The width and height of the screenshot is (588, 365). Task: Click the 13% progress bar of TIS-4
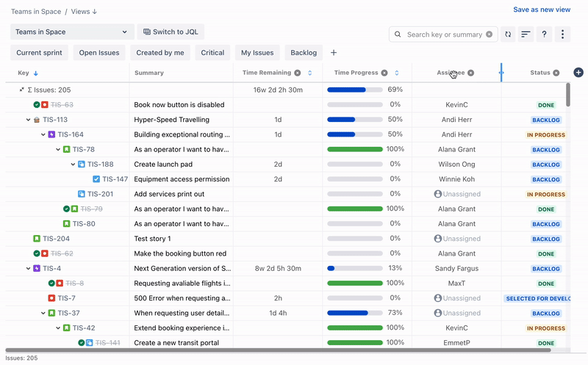355,268
